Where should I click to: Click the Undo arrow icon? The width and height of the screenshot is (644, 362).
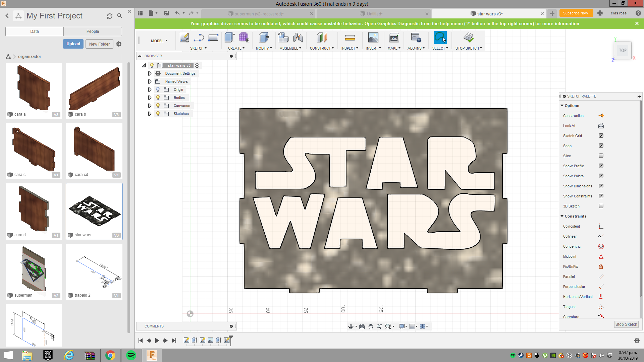[x=177, y=13]
